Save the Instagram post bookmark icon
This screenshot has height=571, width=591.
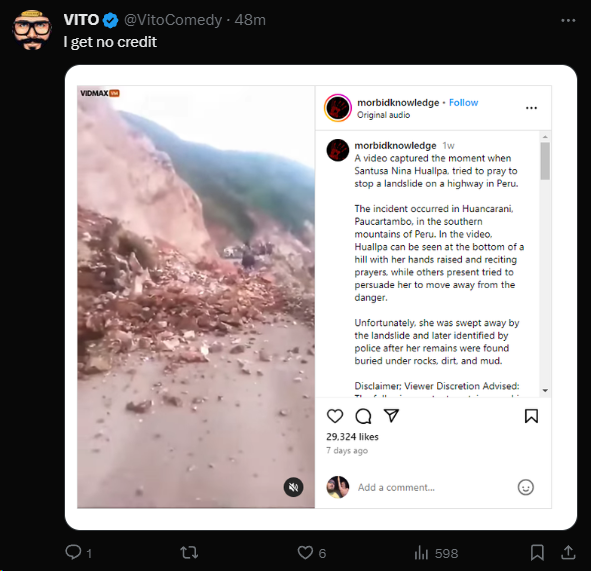531,416
